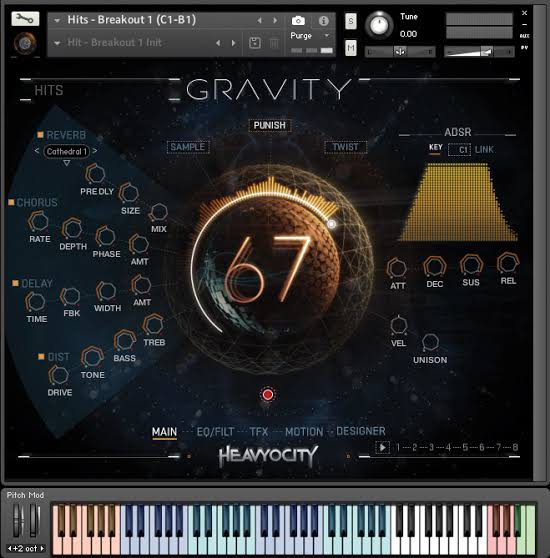Toggle the REVERB effect on/off
The image size is (550, 558).
(x=41, y=135)
